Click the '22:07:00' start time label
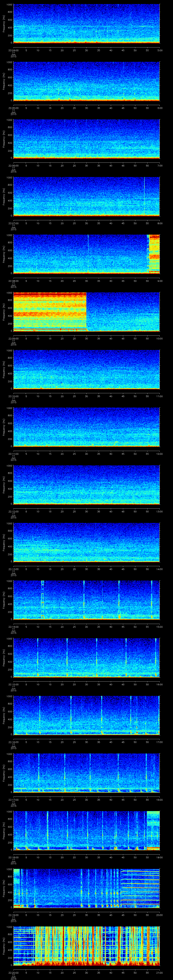Image resolution: width=173 pixels, height=980 pixels. (13, 223)
